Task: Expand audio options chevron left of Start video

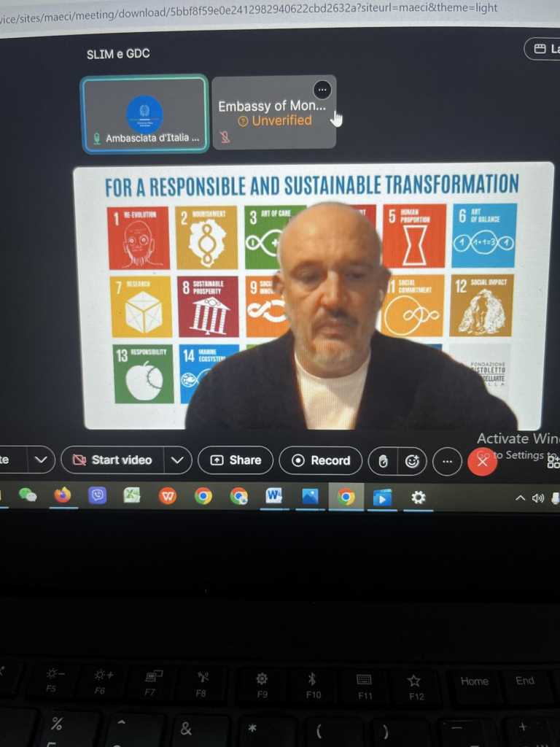Action: pyautogui.click(x=41, y=460)
